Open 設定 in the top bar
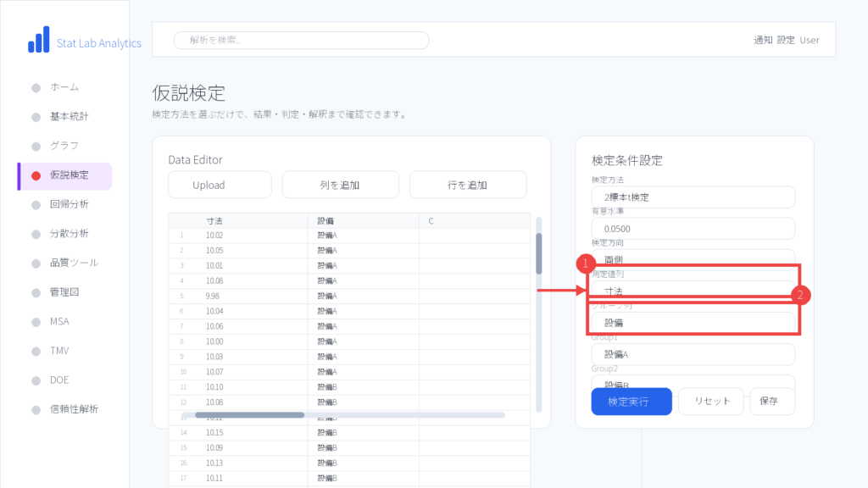Screen dimensions: 868x488 coord(786,41)
